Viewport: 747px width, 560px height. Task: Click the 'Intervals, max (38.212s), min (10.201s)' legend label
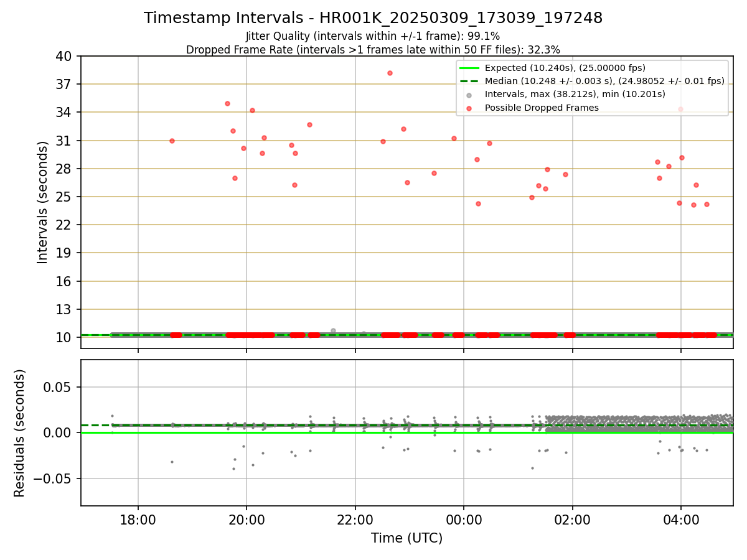[x=575, y=95]
